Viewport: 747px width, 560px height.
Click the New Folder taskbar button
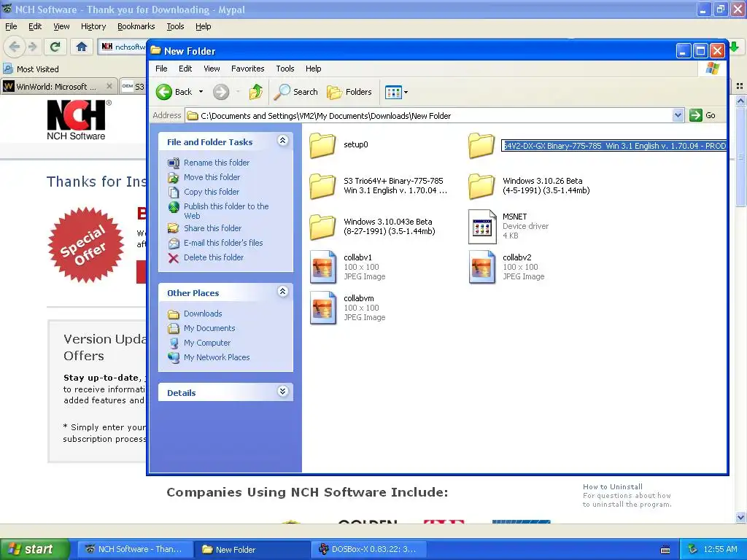[252, 549]
